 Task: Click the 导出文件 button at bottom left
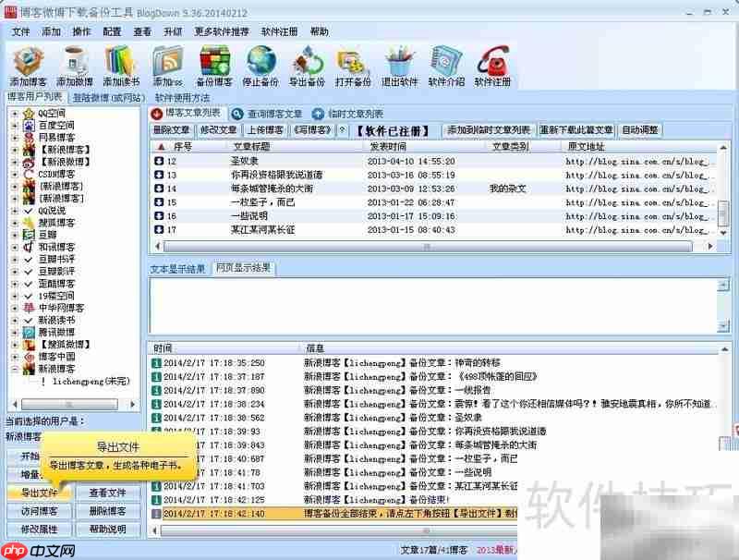(x=39, y=493)
